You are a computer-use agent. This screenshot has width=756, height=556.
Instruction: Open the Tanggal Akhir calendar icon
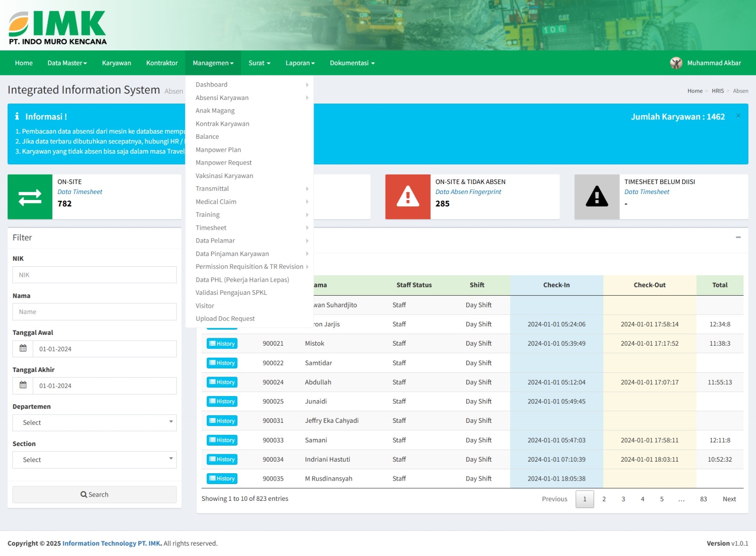23,385
